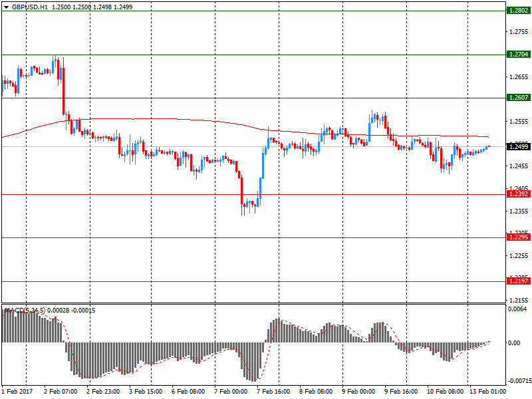The image size is (532, 399).
Task: Select the red 1.2295 horizontal support line
Action: pyautogui.click(x=253, y=237)
